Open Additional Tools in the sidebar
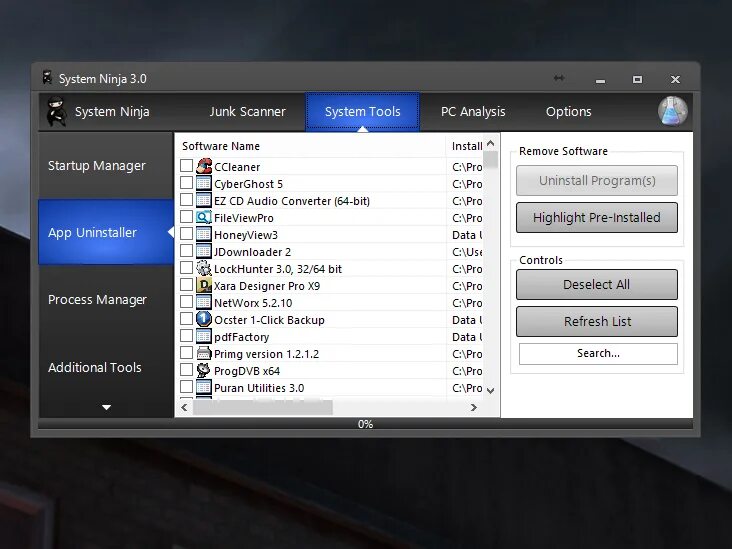Viewport: 732px width, 549px height. [x=106, y=367]
